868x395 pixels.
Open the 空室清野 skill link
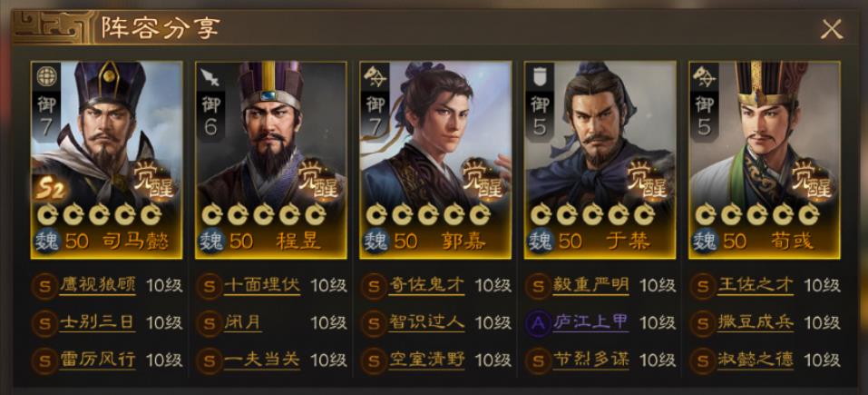426,360
